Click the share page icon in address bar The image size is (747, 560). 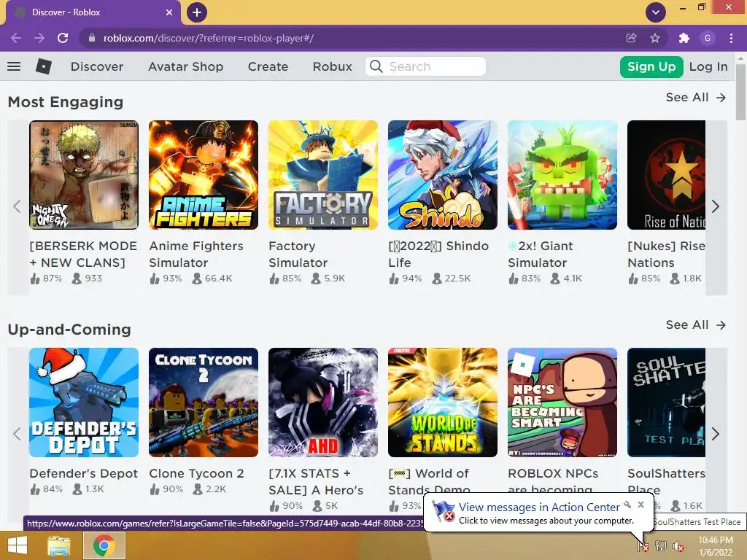tap(631, 38)
